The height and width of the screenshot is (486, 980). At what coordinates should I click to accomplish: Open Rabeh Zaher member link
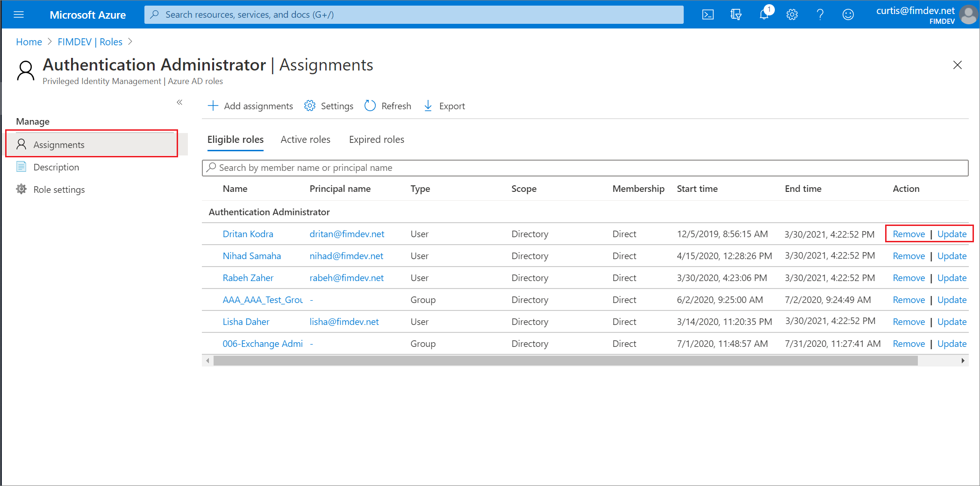(248, 278)
